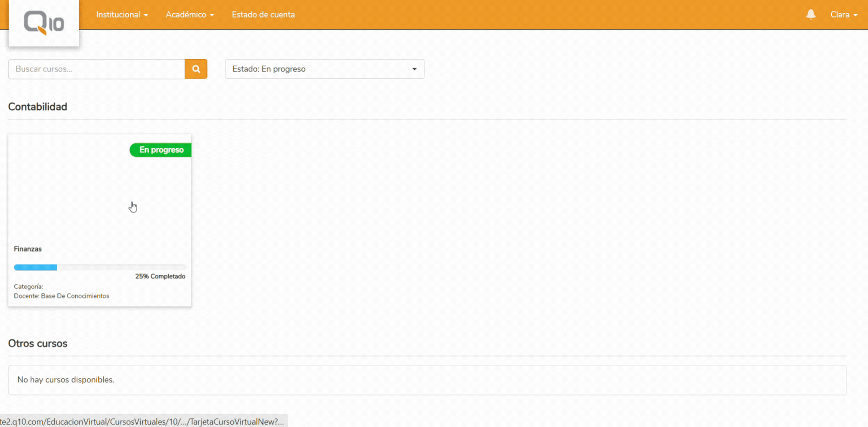Click the caret next to Institucional
The height and width of the screenshot is (427, 868).
click(146, 15)
